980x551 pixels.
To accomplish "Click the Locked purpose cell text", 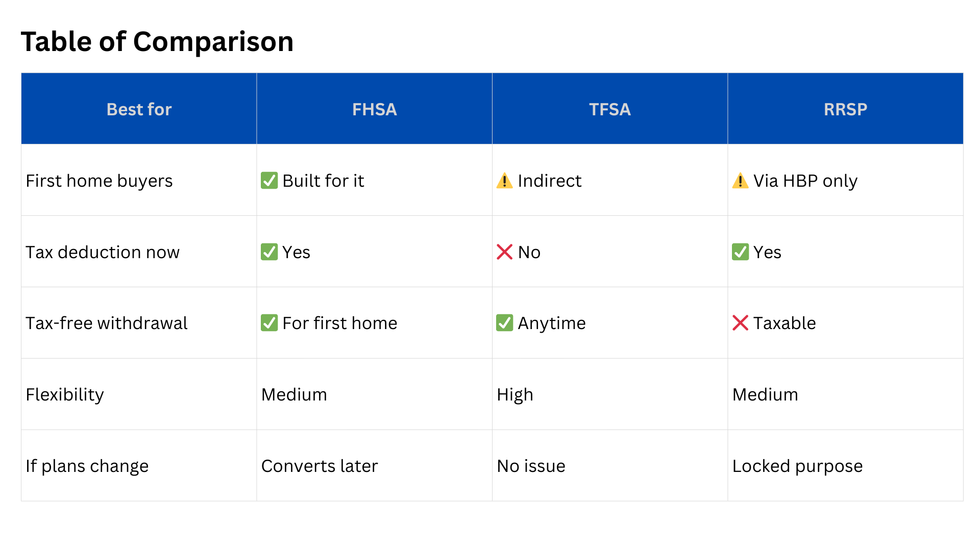I will [x=797, y=466].
